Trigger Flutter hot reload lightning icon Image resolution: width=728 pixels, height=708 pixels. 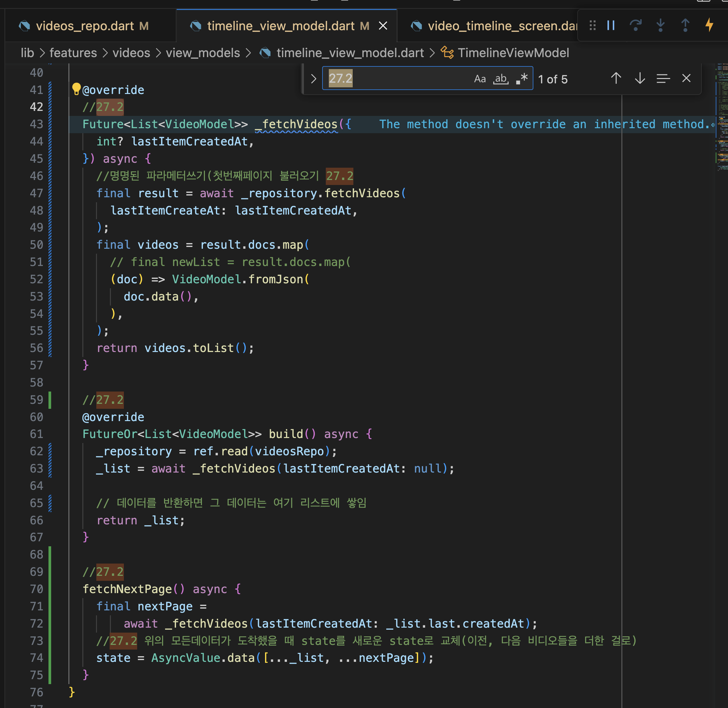[709, 25]
